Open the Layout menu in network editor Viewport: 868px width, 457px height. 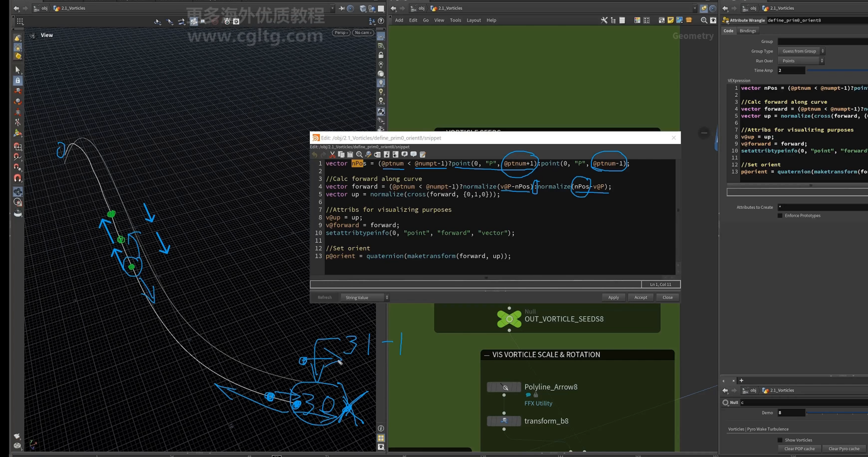474,20
